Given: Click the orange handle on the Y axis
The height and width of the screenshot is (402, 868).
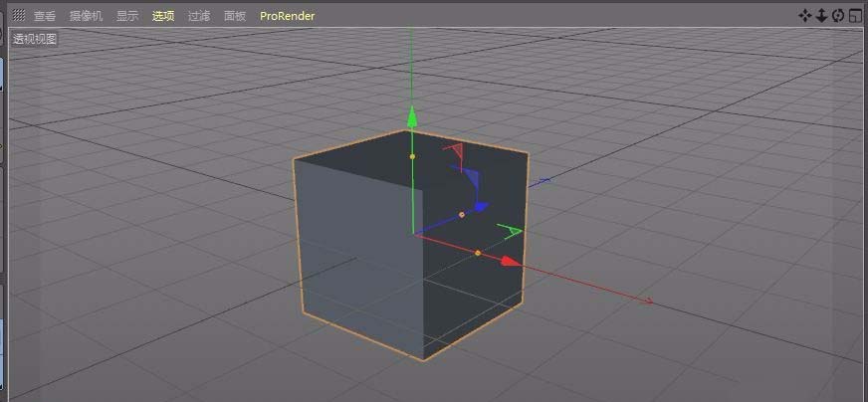Looking at the screenshot, I should click(412, 156).
